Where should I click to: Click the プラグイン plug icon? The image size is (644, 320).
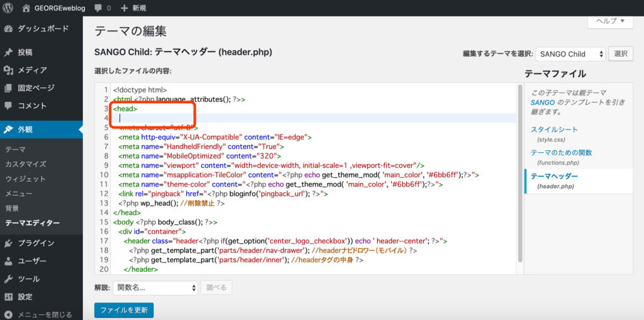(8, 243)
